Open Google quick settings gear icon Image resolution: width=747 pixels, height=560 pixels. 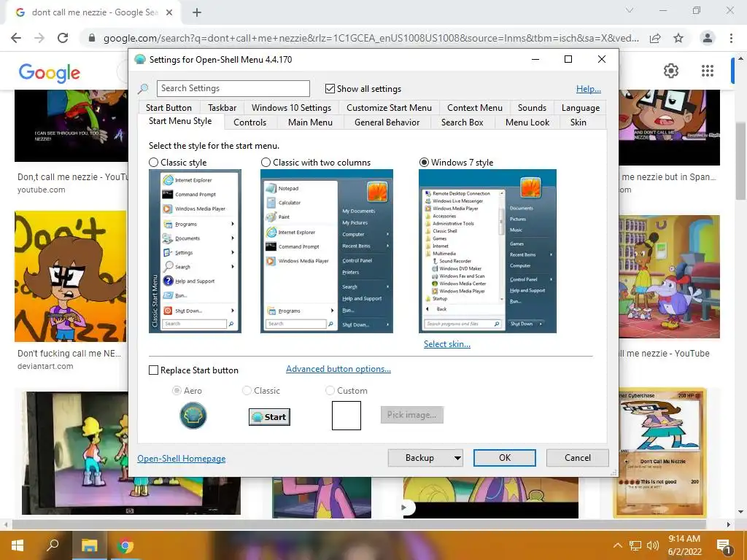(x=671, y=71)
